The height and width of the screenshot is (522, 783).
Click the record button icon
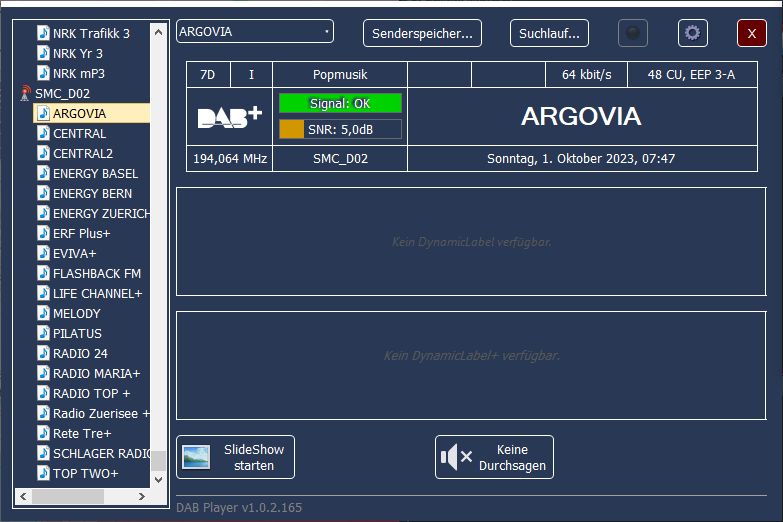(633, 33)
